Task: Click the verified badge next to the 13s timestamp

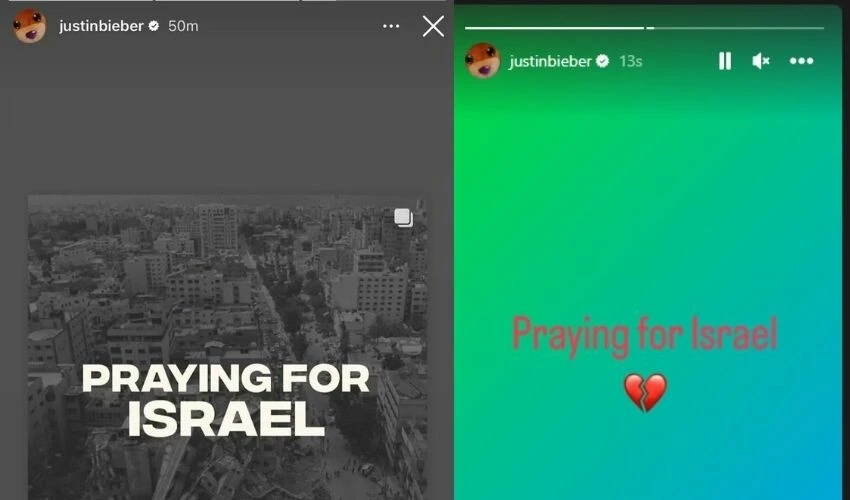Action: pos(602,61)
